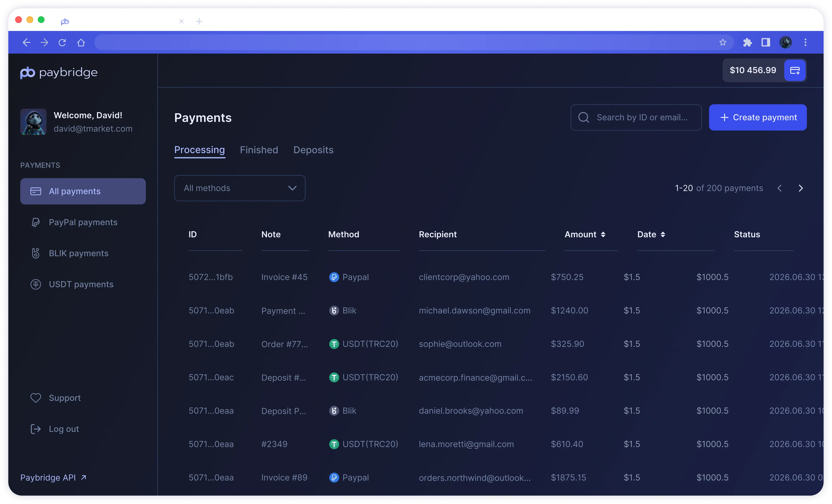832x504 pixels.
Task: Open the browser extensions puzzle icon
Action: point(747,42)
